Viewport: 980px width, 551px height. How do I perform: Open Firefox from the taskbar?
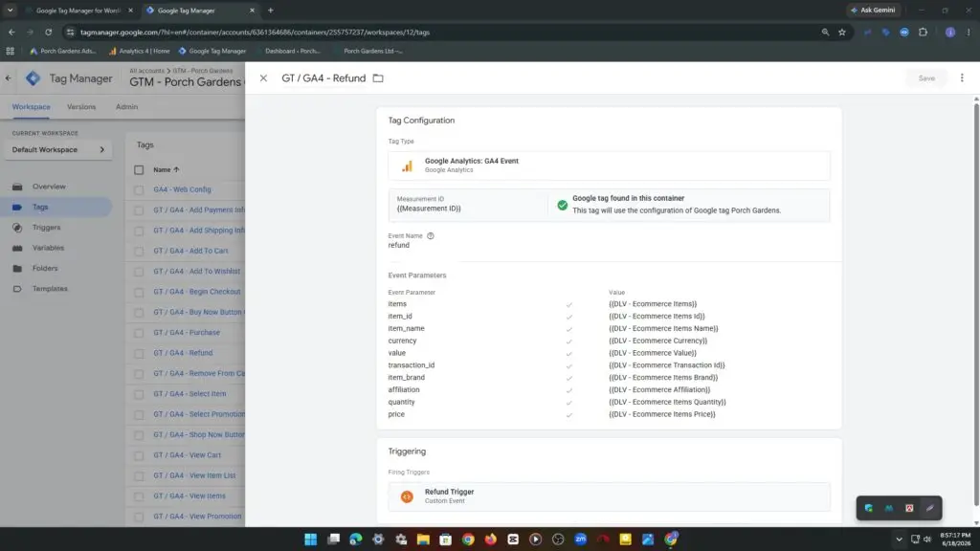click(491, 540)
